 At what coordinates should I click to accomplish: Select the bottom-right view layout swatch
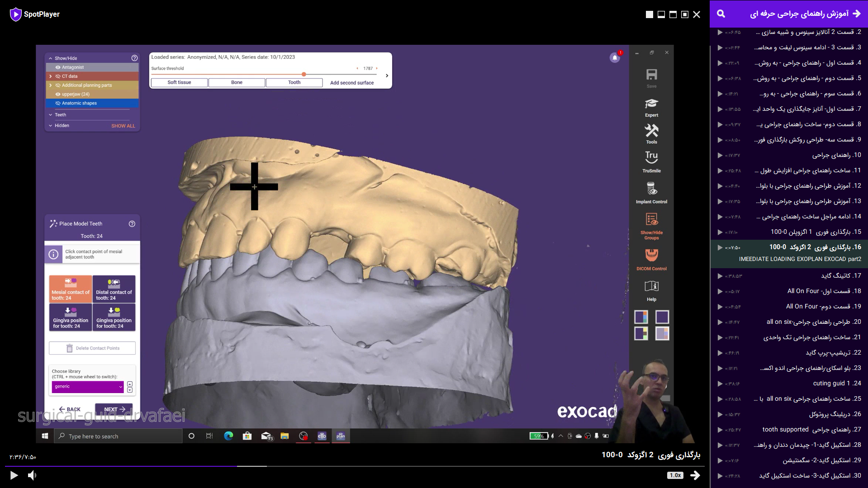point(662,333)
